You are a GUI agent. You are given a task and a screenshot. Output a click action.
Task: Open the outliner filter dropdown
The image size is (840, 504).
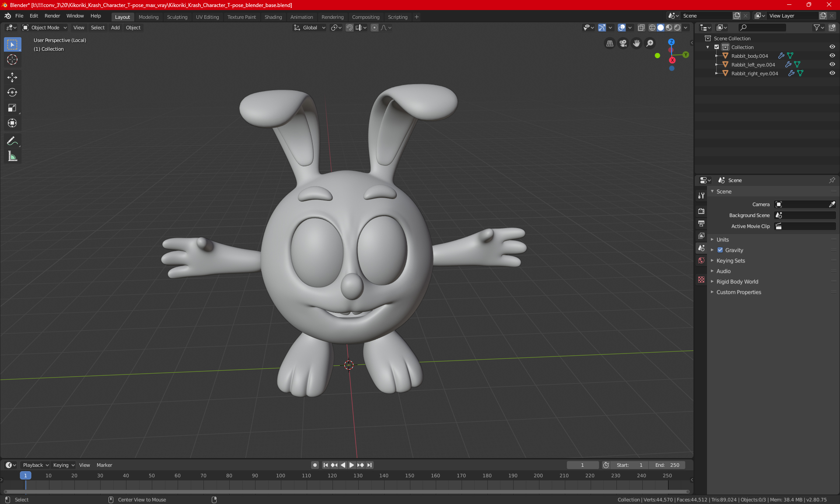[x=818, y=28]
